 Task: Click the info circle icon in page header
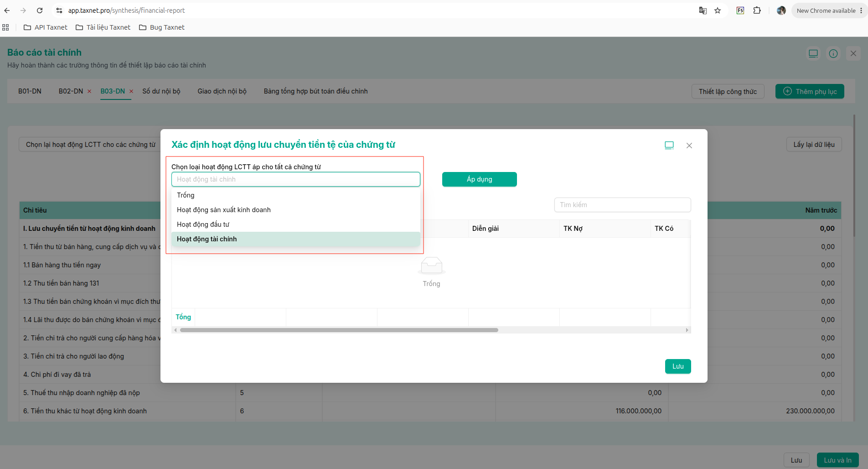pyautogui.click(x=833, y=53)
